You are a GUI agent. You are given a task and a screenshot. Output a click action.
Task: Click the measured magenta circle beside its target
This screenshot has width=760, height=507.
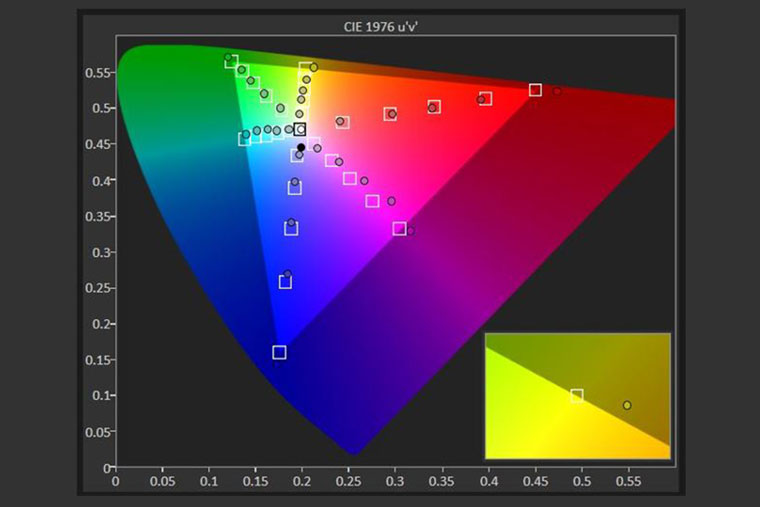(x=410, y=231)
